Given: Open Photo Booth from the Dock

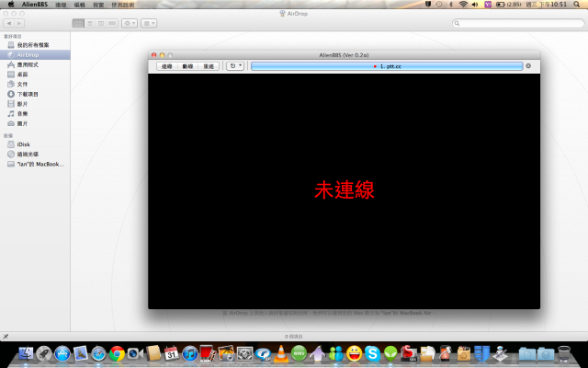Looking at the screenshot, I should 209,353.
